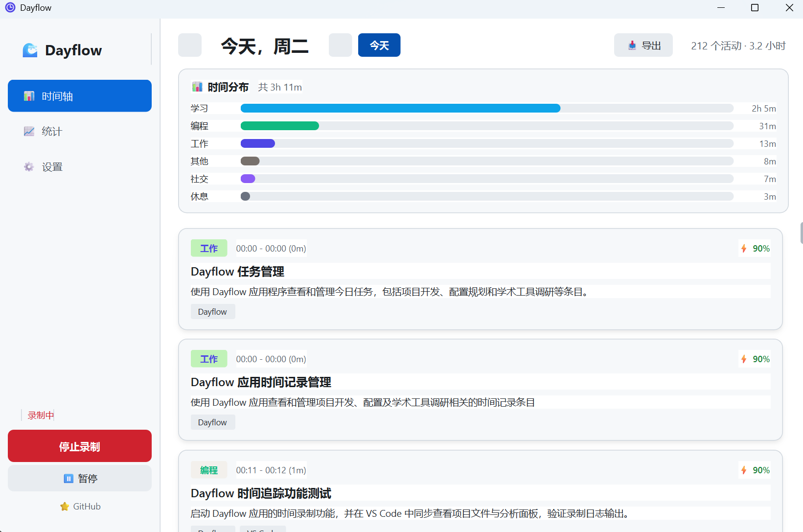Image resolution: width=803 pixels, height=532 pixels.
Task: Click the Dayflow app chip under Dayflow 应用时间记录管理
Action: tap(213, 422)
